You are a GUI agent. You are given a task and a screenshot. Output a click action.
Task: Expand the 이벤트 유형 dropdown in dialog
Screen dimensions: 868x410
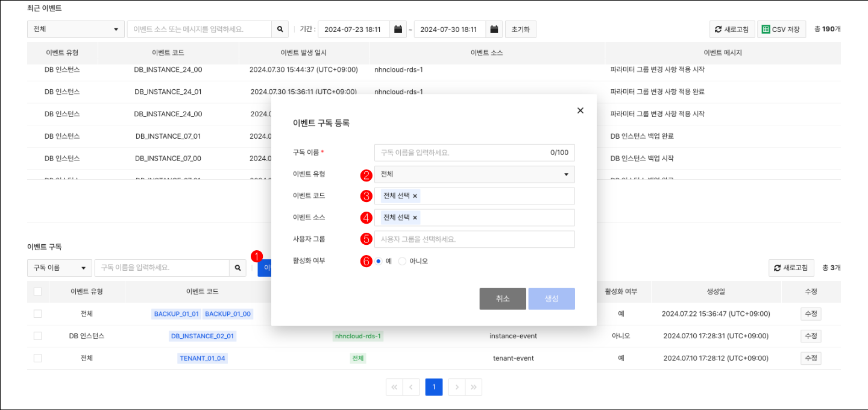pyautogui.click(x=474, y=174)
